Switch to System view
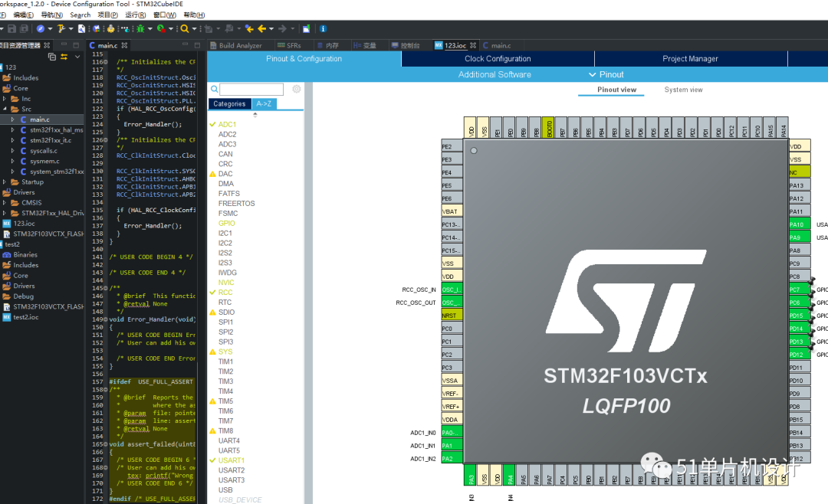Image resolution: width=828 pixels, height=504 pixels. 683,90
